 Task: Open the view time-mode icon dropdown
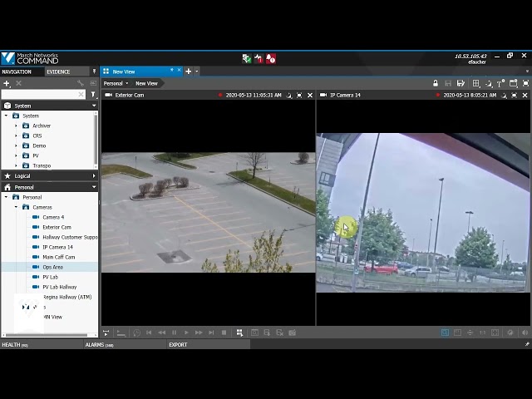click(489, 83)
